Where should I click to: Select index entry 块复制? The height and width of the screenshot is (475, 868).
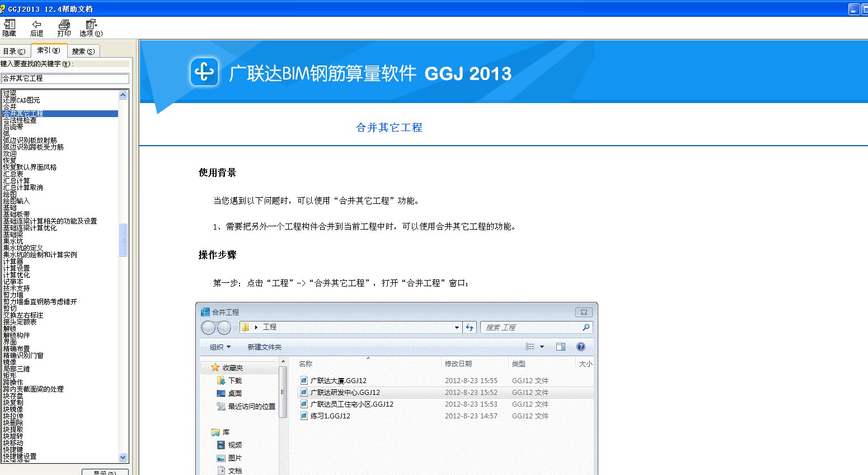(13, 403)
